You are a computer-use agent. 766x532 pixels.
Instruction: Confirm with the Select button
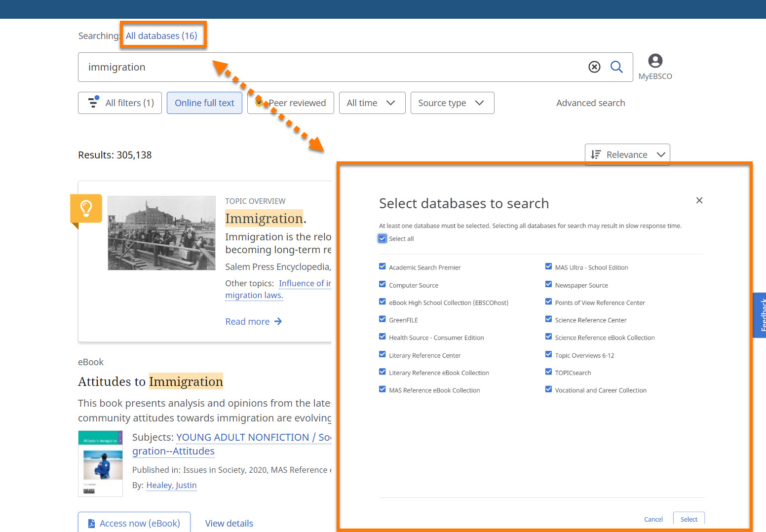pos(689,519)
